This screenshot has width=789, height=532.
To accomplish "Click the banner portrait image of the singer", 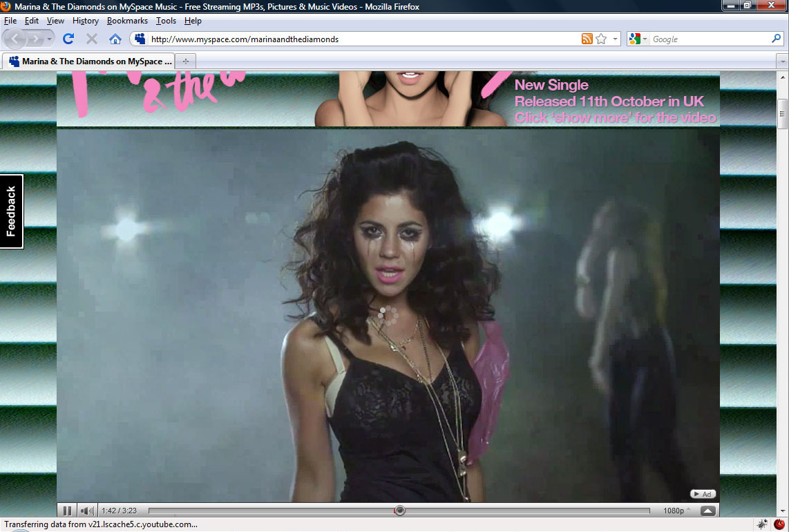I will coord(410,99).
